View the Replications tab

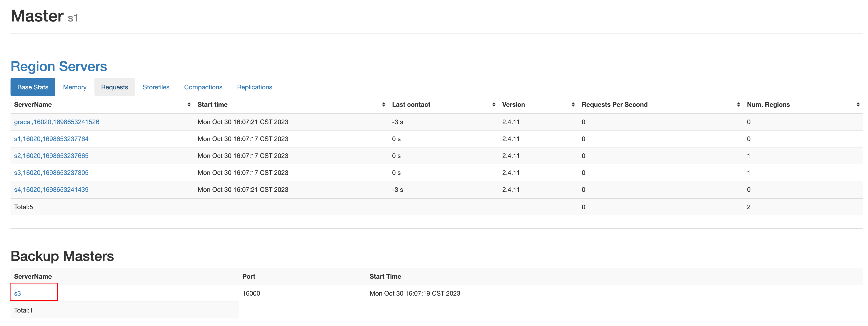pos(255,87)
